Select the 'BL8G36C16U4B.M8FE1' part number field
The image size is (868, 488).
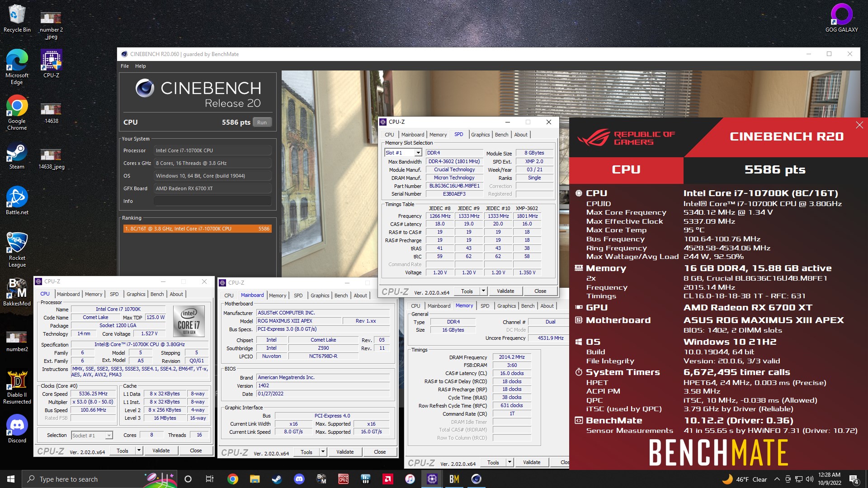tap(454, 186)
